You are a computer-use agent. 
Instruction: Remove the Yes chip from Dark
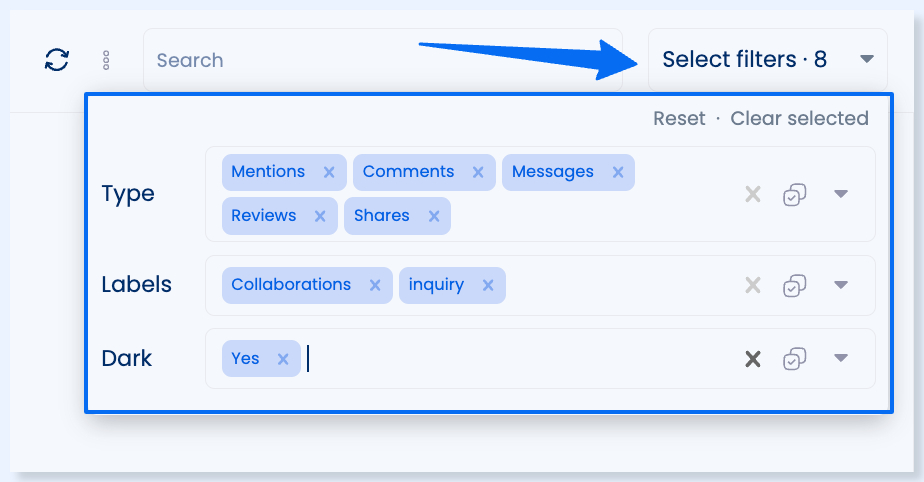(x=283, y=359)
